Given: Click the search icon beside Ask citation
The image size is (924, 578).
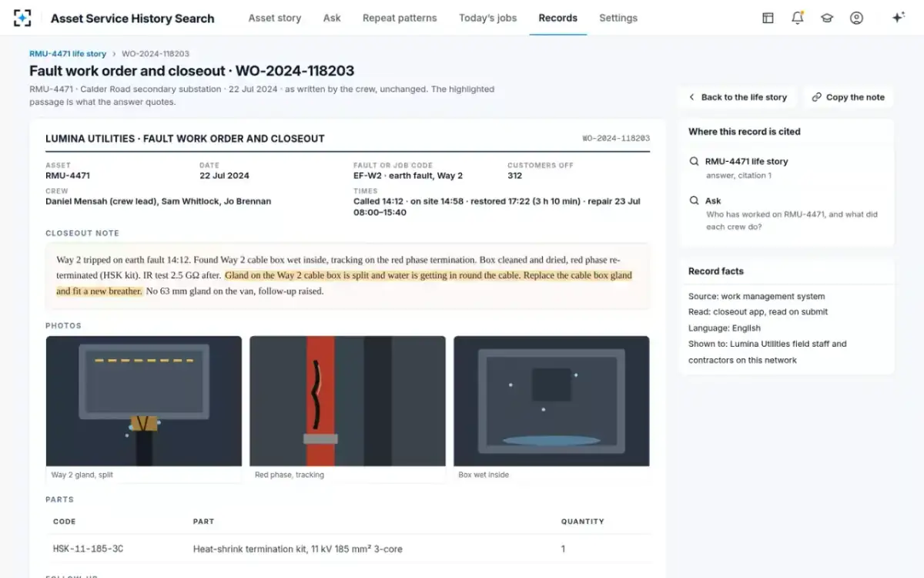Looking at the screenshot, I should 694,200.
